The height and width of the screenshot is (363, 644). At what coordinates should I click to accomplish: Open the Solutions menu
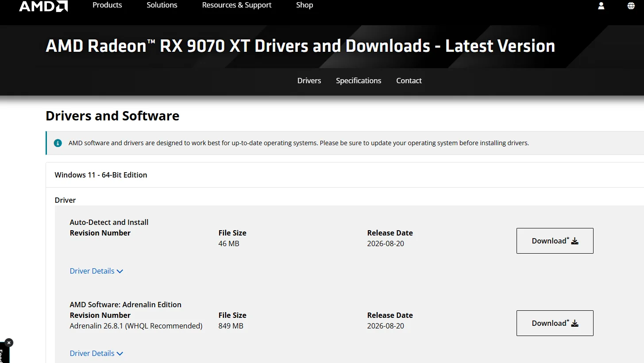click(162, 5)
